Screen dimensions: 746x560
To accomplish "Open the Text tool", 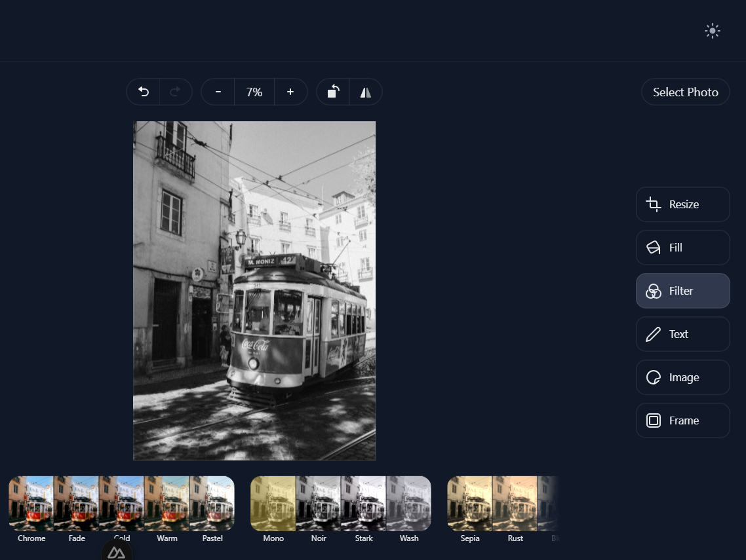I will (x=682, y=334).
